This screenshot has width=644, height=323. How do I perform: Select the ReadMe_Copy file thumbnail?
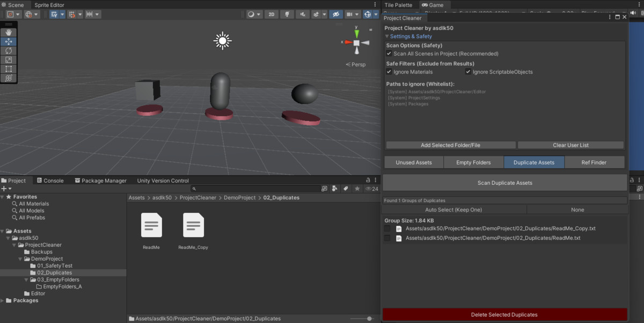tap(193, 225)
